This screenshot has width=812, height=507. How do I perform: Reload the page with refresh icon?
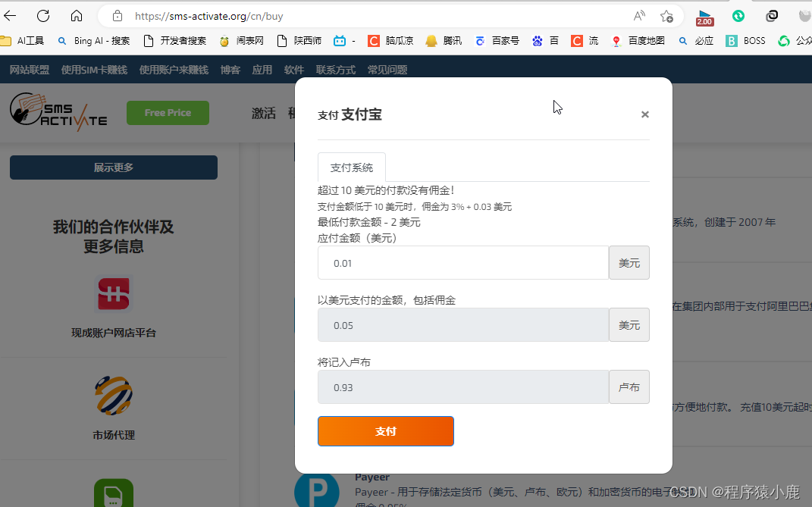click(x=43, y=16)
